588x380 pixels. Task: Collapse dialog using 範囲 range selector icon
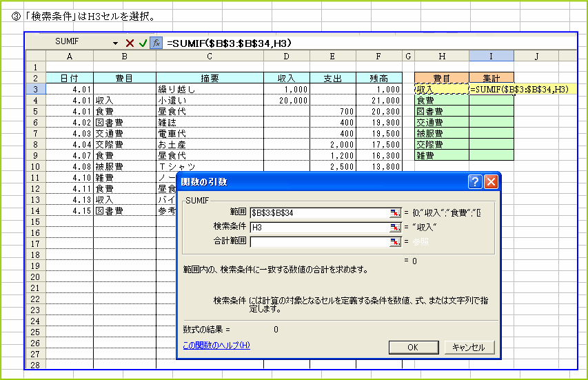pyautogui.click(x=395, y=213)
